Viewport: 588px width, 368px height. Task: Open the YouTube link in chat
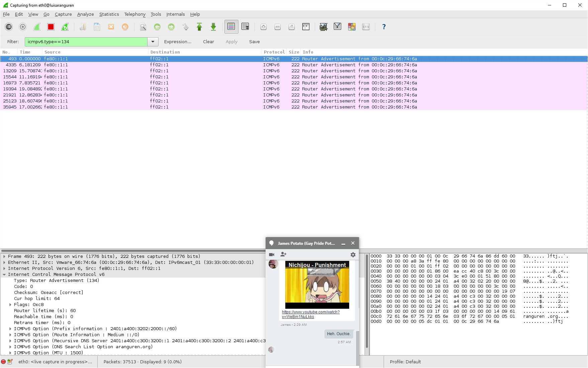click(x=310, y=314)
